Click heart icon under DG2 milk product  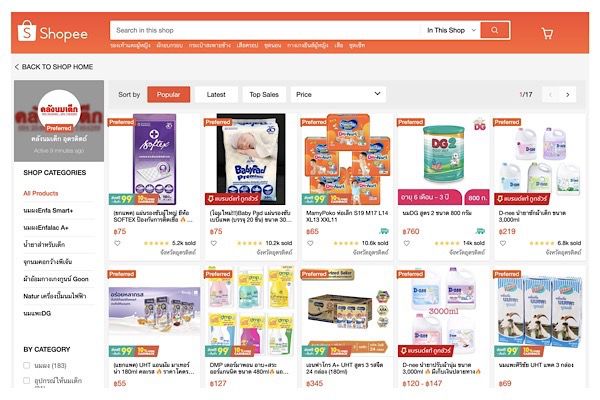(x=406, y=243)
